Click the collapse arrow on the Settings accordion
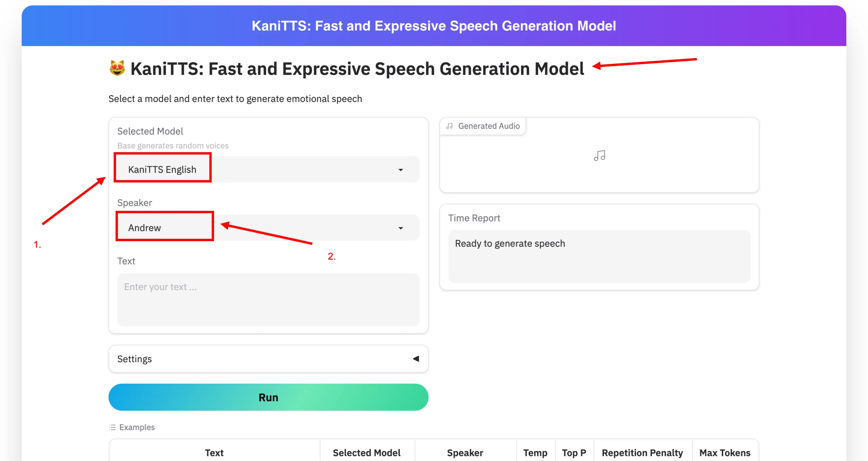The height and width of the screenshot is (461, 868). (416, 359)
